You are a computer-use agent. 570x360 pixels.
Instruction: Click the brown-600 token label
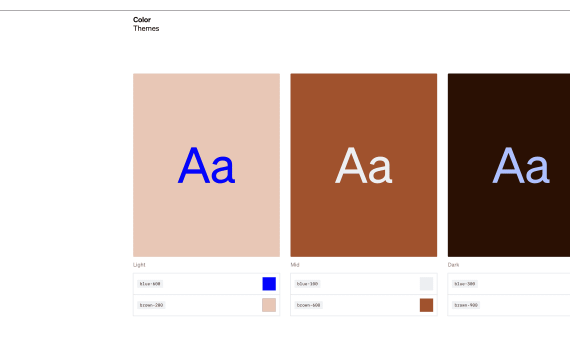309,305
